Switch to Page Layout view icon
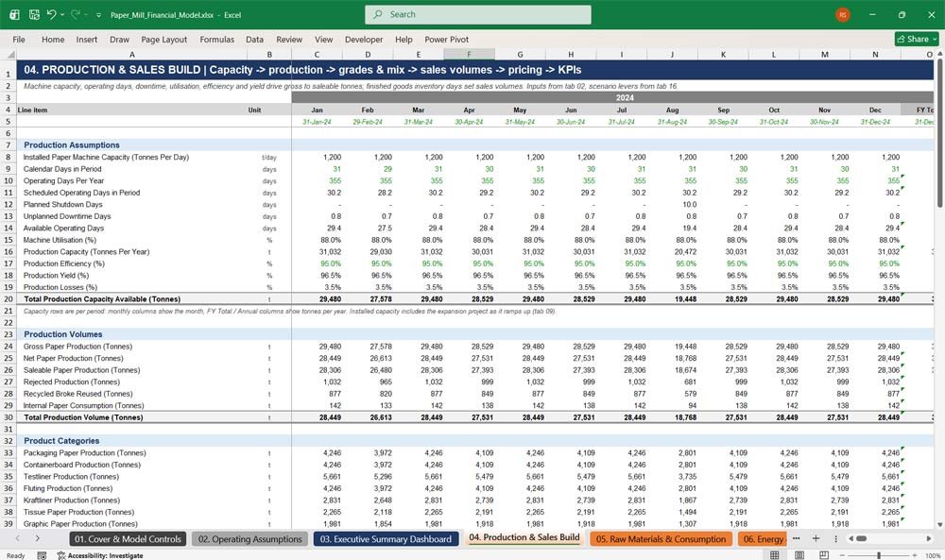This screenshot has height=560, width=945. [x=799, y=555]
